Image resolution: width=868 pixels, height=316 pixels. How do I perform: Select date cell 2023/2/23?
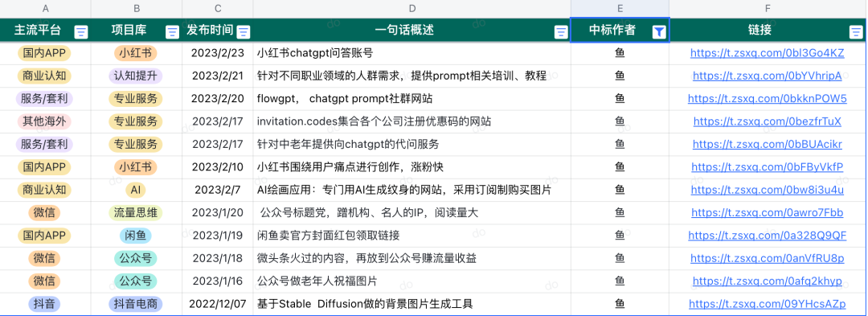(x=218, y=53)
